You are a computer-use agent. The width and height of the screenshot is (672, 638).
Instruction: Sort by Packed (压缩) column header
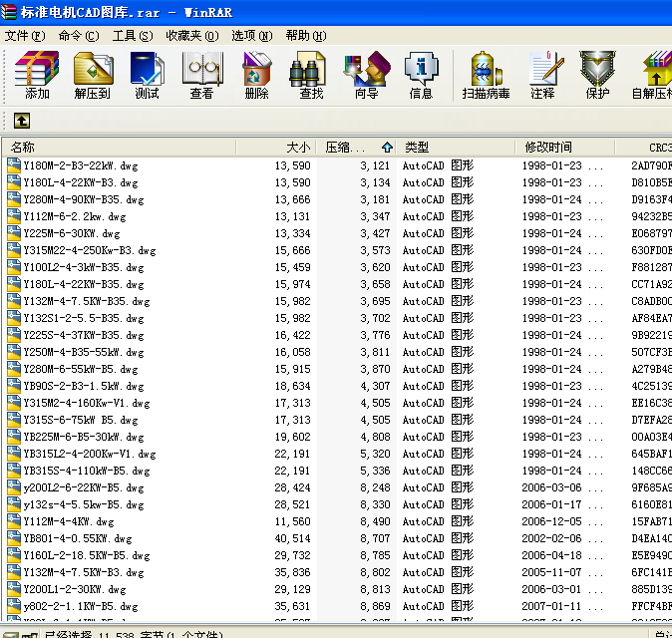click(357, 148)
